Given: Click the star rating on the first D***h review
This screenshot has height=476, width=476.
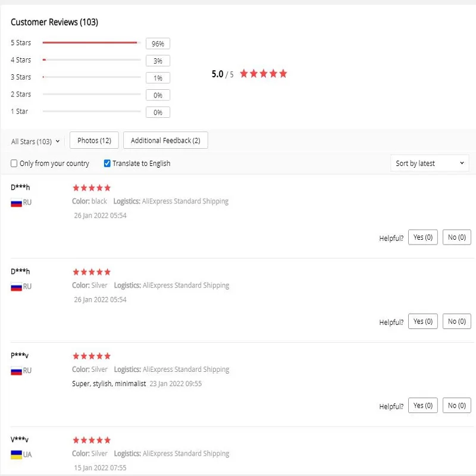Looking at the screenshot, I should pyautogui.click(x=92, y=187).
